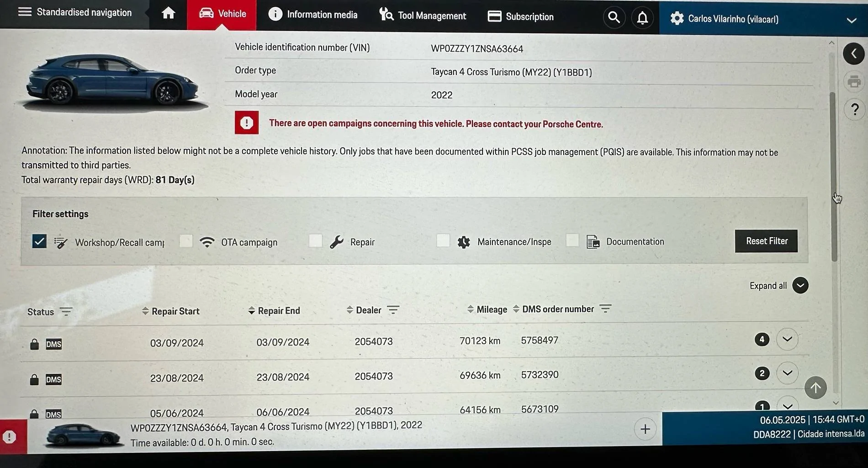Click the order number 5732390
Image resolution: width=868 pixels, height=468 pixels.
point(540,375)
